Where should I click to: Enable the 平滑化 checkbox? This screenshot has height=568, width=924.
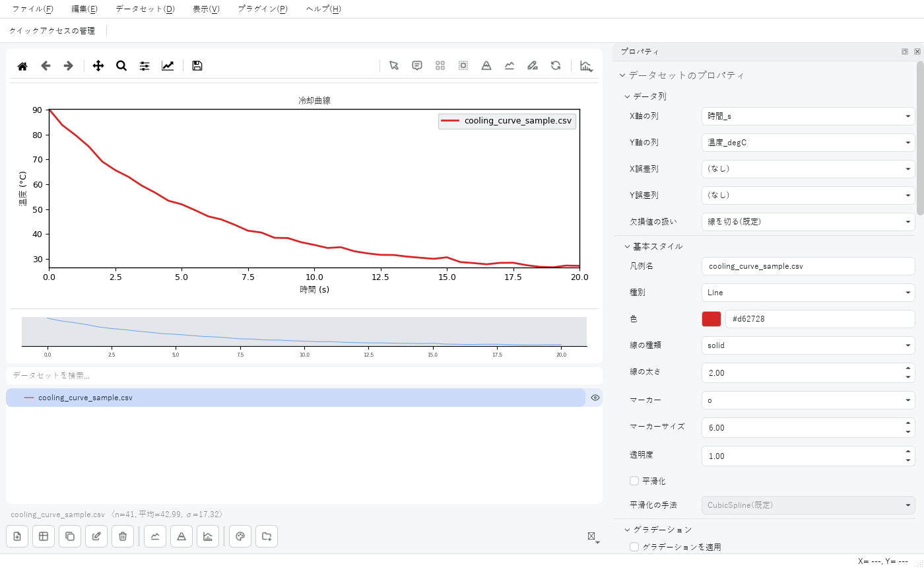[x=634, y=481]
